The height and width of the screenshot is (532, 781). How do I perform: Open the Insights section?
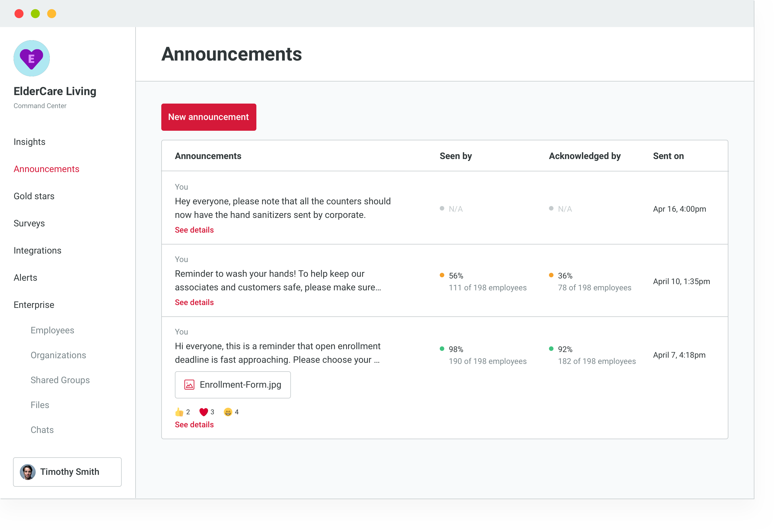pos(30,142)
